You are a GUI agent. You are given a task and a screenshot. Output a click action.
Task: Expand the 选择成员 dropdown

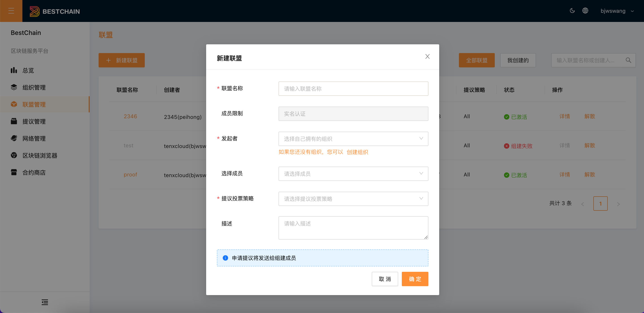(x=353, y=174)
